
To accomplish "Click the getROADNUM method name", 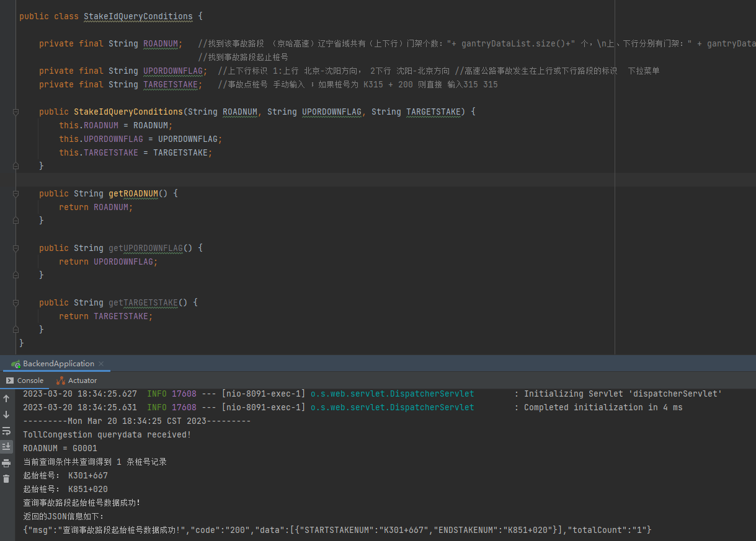I will tap(133, 193).
